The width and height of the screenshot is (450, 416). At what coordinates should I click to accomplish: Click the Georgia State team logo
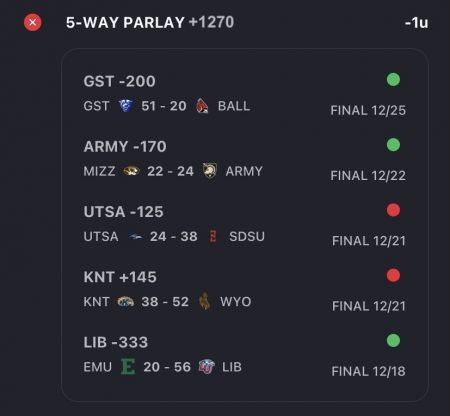pyautogui.click(x=126, y=106)
